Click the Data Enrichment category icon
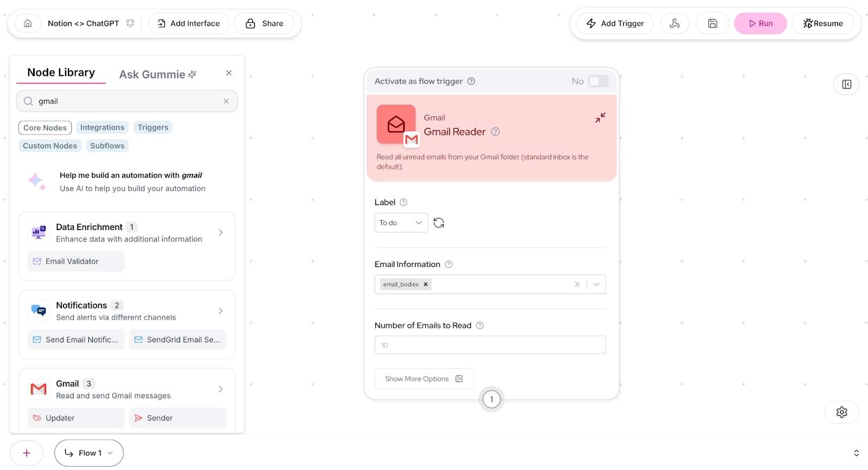The height and width of the screenshot is (470, 868). (x=39, y=232)
